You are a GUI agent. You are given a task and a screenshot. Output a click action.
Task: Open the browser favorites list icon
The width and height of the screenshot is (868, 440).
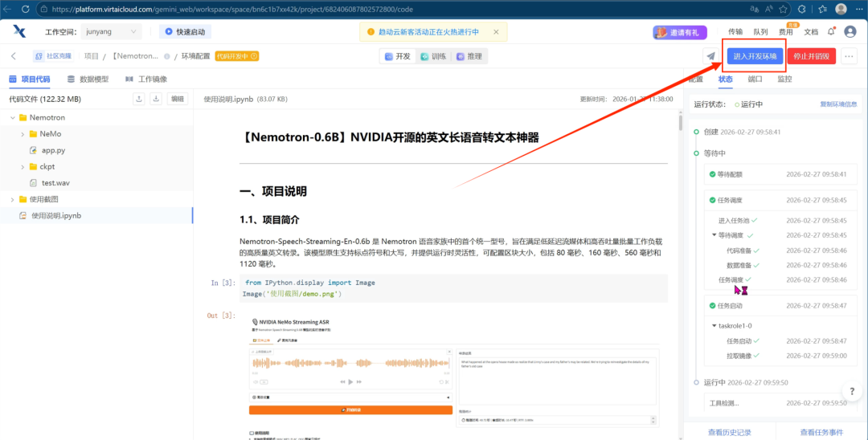point(822,9)
